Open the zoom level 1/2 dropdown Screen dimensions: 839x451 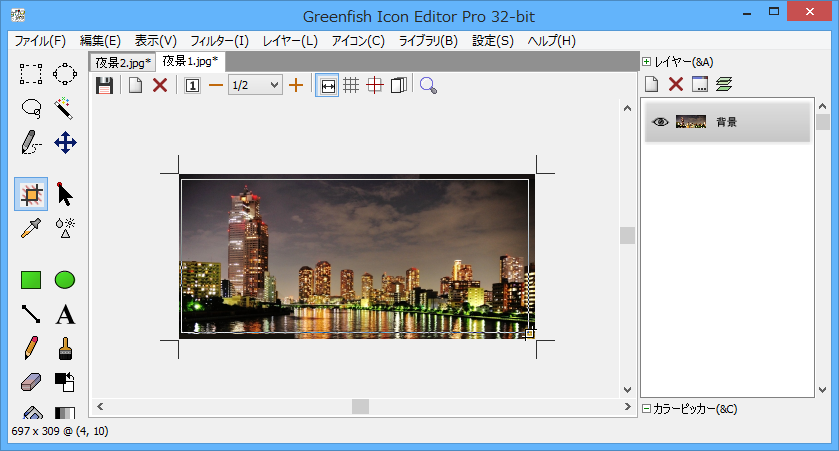tap(255, 86)
